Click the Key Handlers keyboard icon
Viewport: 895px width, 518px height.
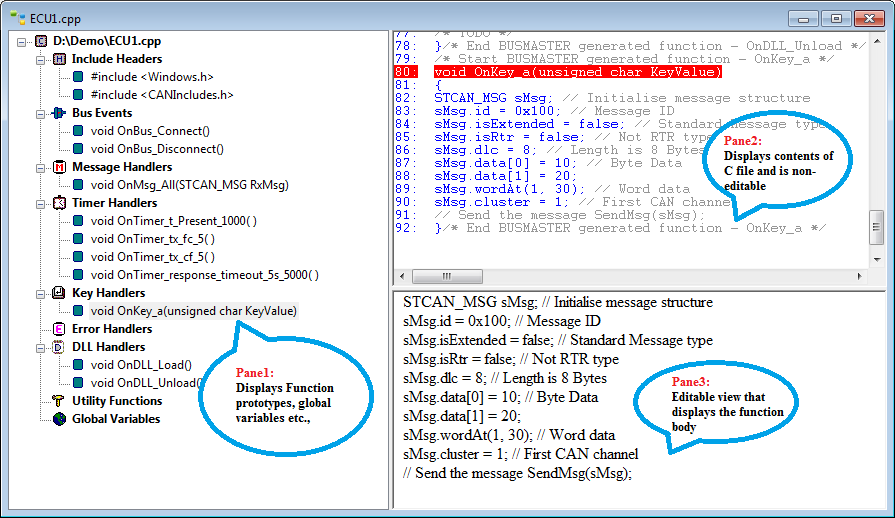pyautogui.click(x=59, y=293)
